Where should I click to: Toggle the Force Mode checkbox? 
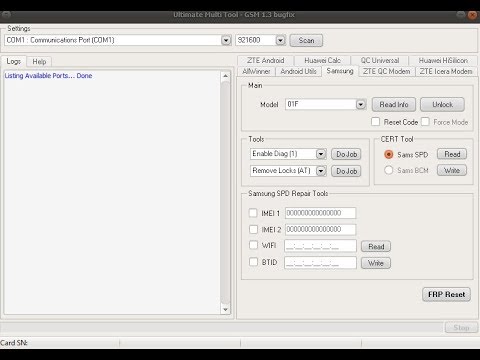pos(425,122)
